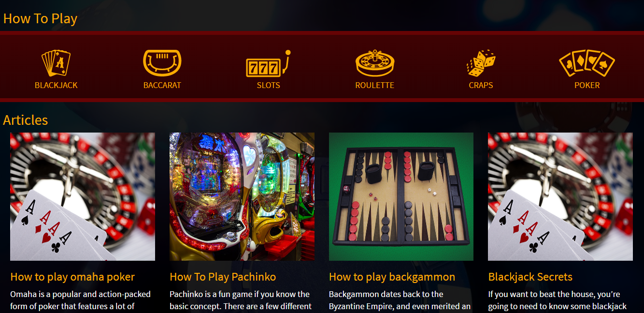Click the Roulette wheel icon

tap(375, 63)
